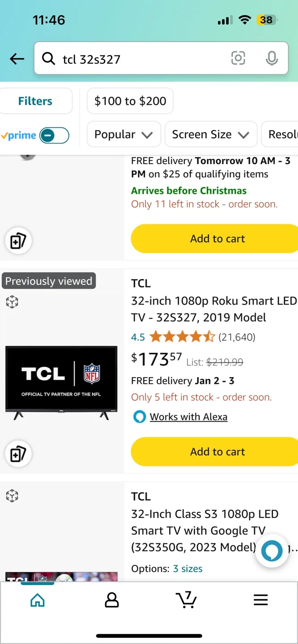298x644 pixels.
Task: Follow the Works with Alexa link
Action: click(x=188, y=416)
